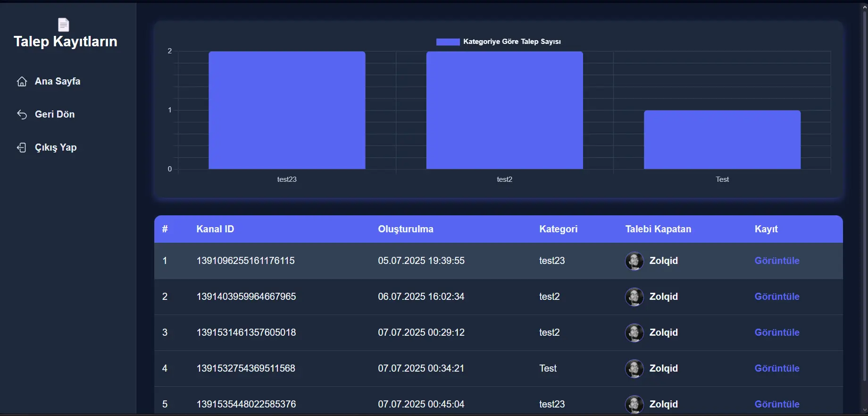The width and height of the screenshot is (868, 416).
Task: Click the logout icon beside Çıkış Yap
Action: click(x=22, y=147)
